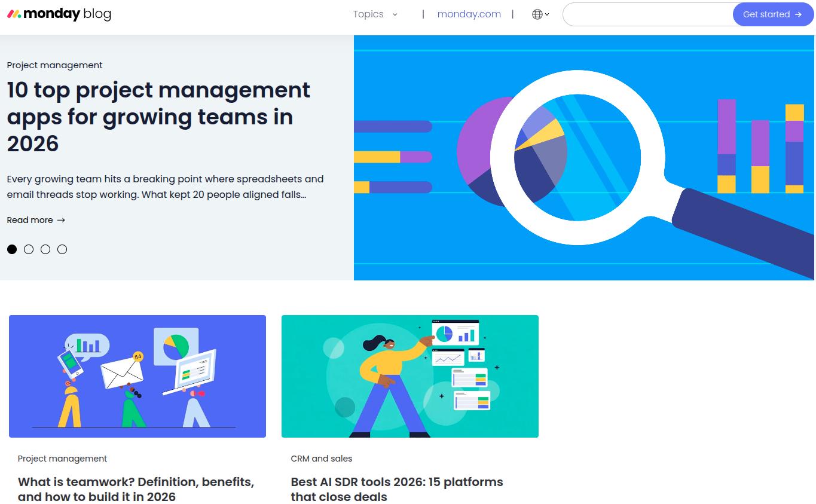Click the featured article excerpt text

[165, 187]
